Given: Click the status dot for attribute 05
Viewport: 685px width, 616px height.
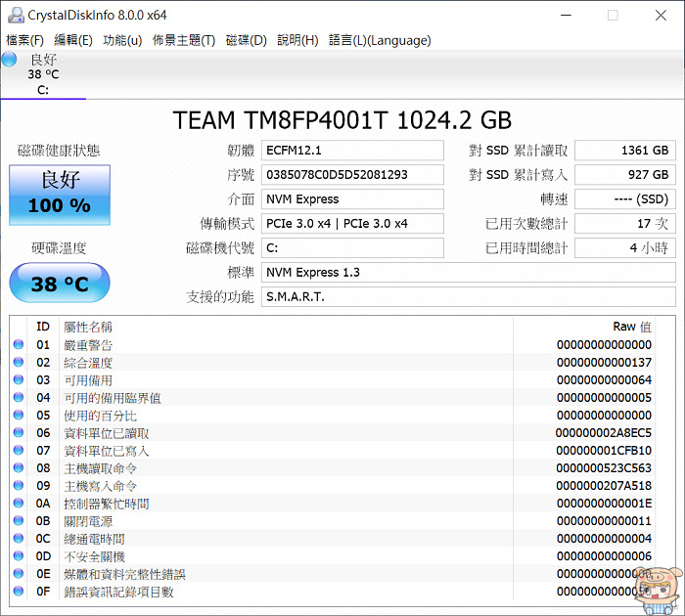Looking at the screenshot, I should point(19,415).
